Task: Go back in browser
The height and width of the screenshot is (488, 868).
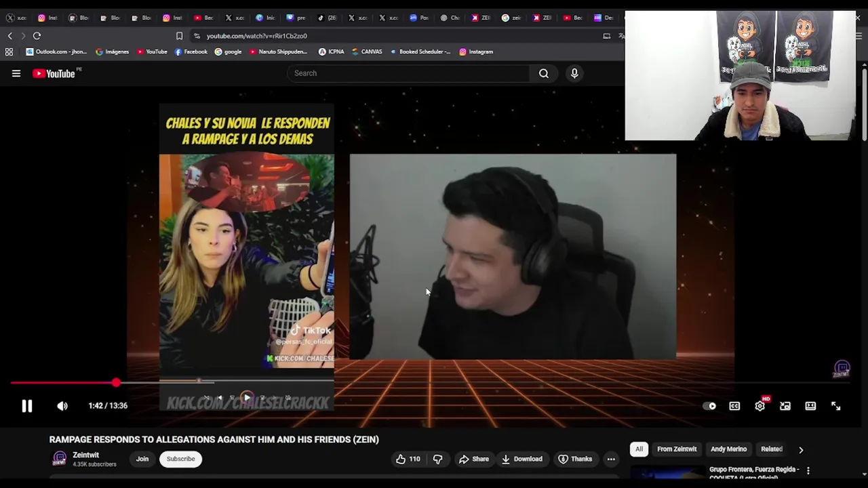Action: point(9,36)
